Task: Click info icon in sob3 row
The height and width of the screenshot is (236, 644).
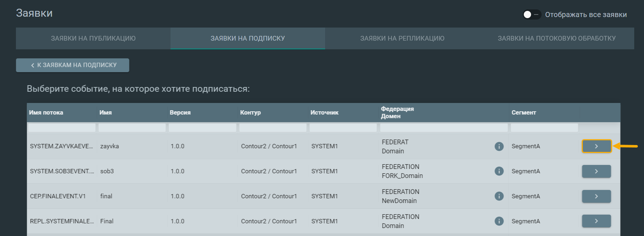Action: point(499,171)
